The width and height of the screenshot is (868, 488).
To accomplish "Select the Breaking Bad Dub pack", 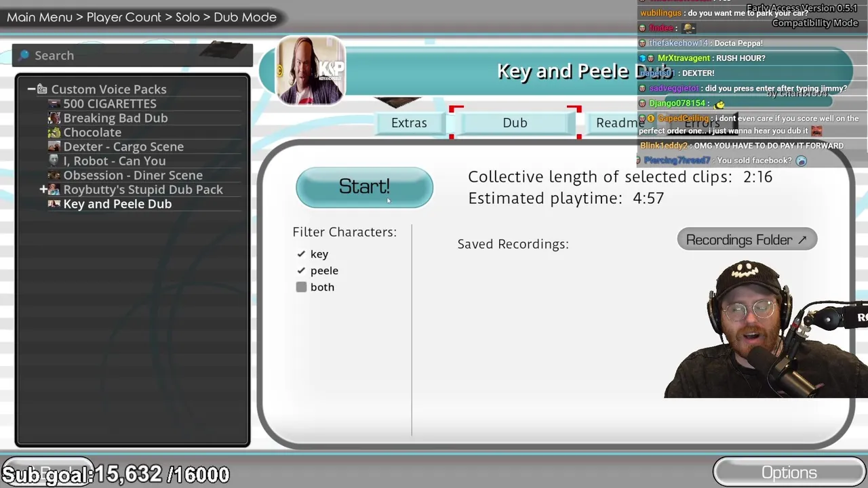I will (x=115, y=118).
